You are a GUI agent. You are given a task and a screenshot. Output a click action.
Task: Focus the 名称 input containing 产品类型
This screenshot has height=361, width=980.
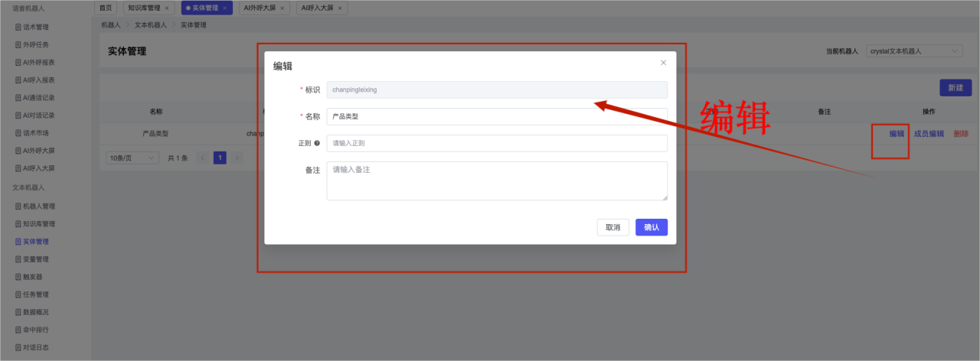click(496, 116)
